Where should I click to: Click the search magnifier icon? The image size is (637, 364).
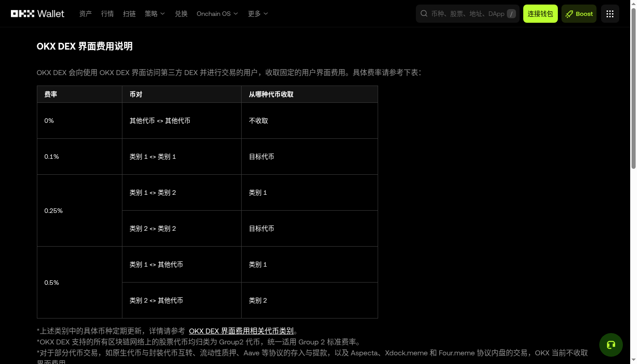(424, 14)
